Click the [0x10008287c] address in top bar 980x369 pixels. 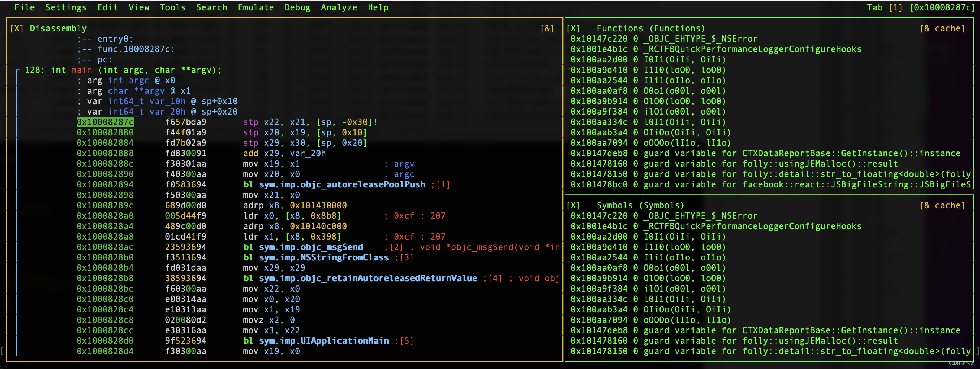pos(942,7)
